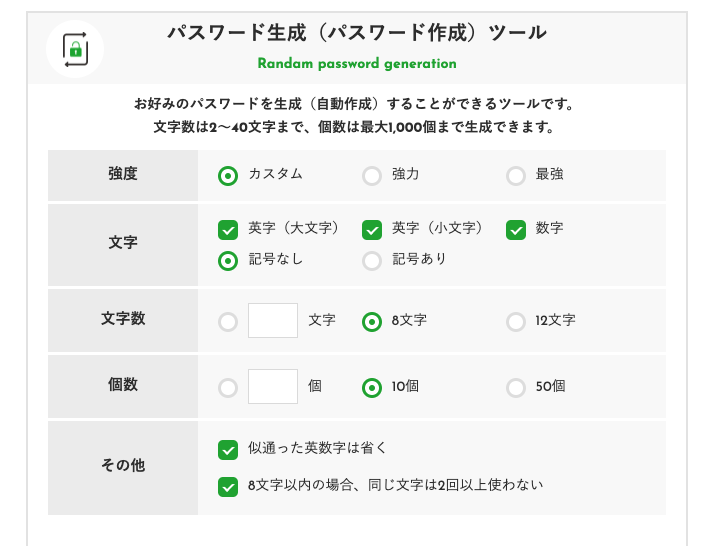The height and width of the screenshot is (546, 713).
Task: Click the custom 文字 count input field
Action: coord(273,321)
